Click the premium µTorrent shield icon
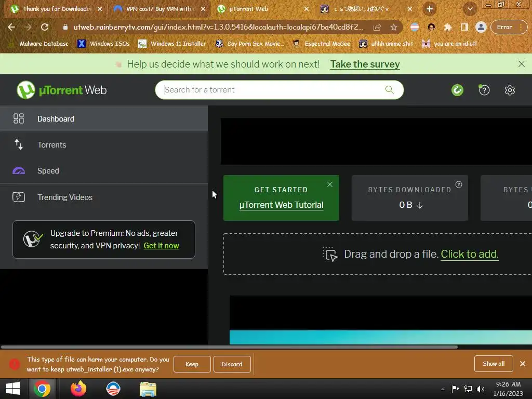The image size is (532, 399). (x=33, y=239)
